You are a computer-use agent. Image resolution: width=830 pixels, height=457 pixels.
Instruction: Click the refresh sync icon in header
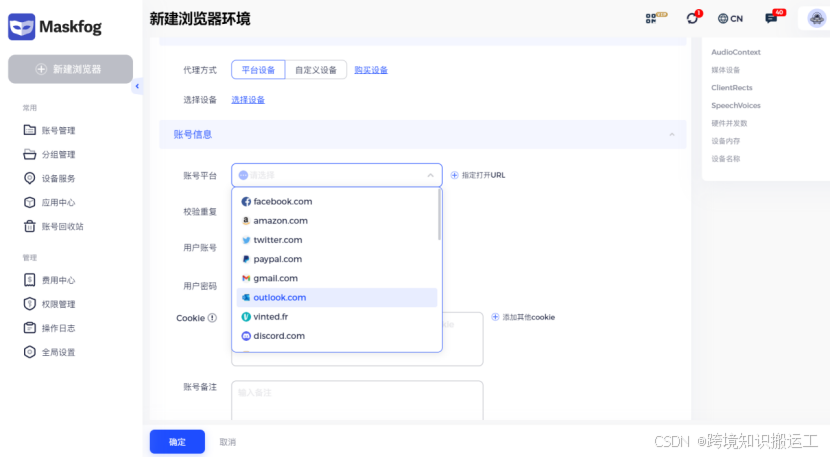(692, 18)
